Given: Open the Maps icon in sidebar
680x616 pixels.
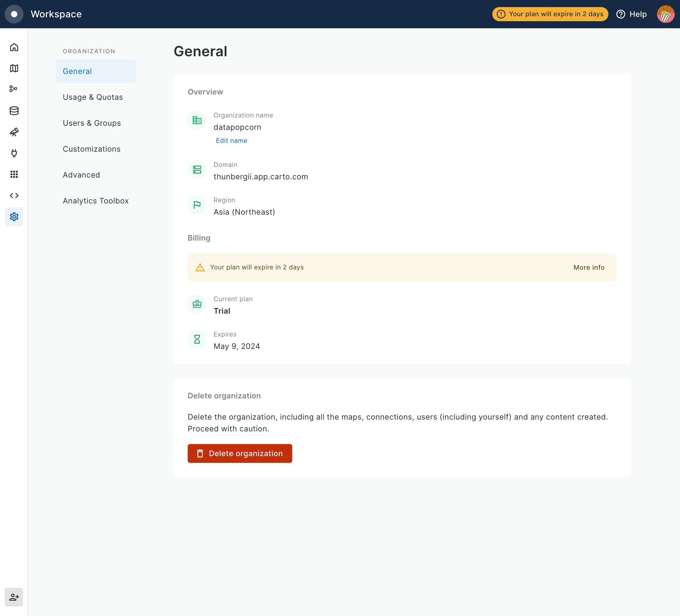Looking at the screenshot, I should pos(14,68).
